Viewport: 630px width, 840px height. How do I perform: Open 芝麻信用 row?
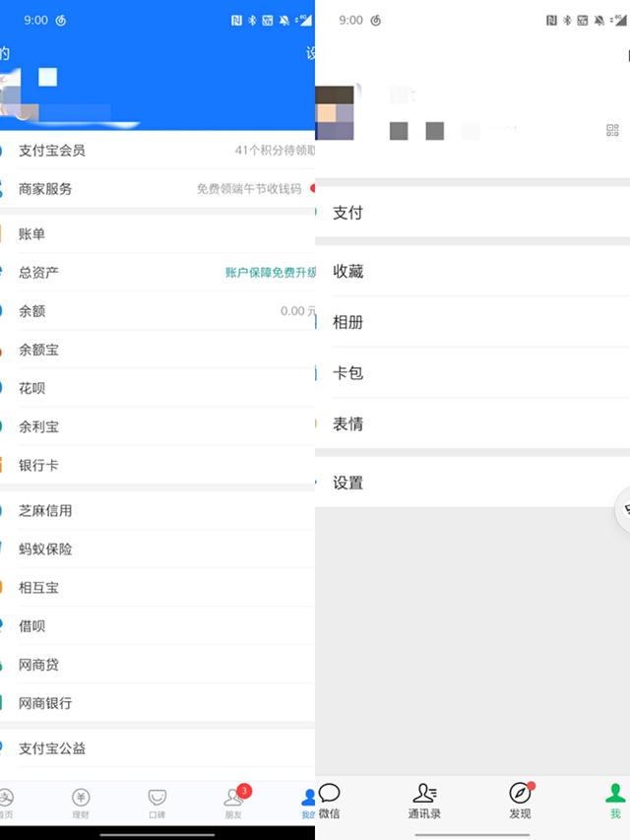coord(157,510)
